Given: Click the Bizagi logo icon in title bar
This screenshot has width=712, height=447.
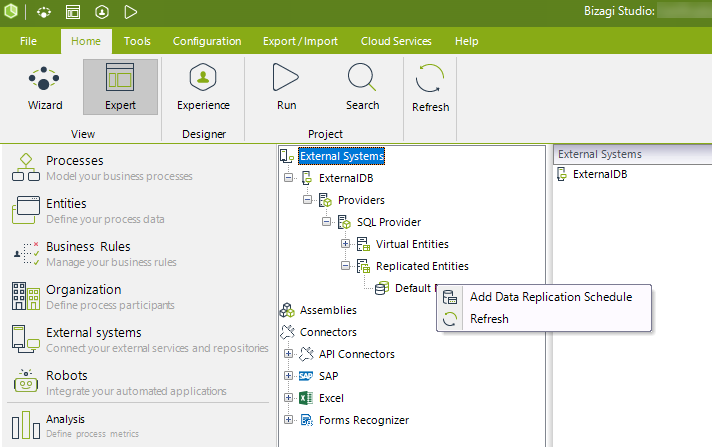Looking at the screenshot, I should coord(10,11).
